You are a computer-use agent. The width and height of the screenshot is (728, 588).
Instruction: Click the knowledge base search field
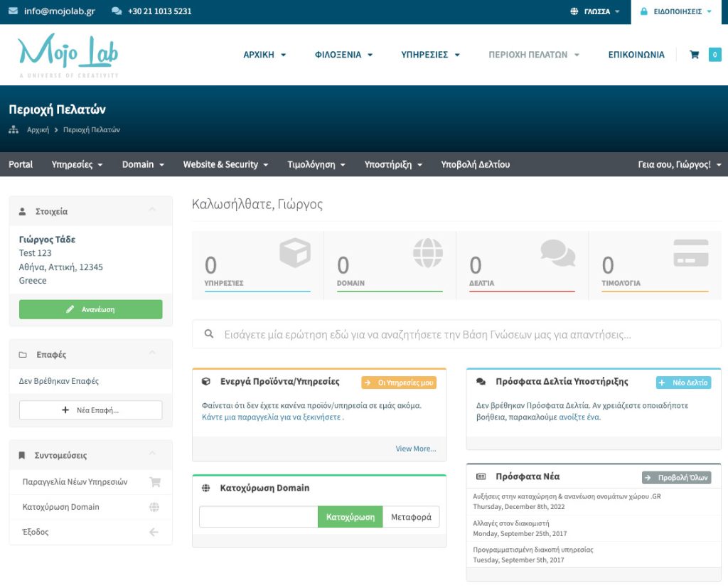455,334
